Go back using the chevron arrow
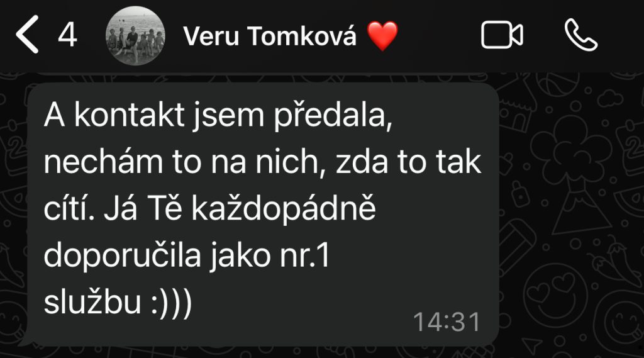The image size is (644, 358). 28,35
